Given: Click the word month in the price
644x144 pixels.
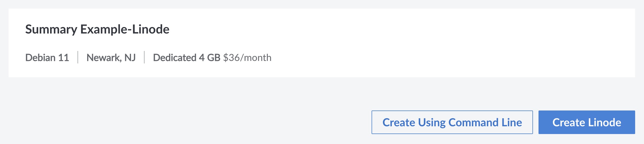Looking at the screenshot, I should point(257,58).
